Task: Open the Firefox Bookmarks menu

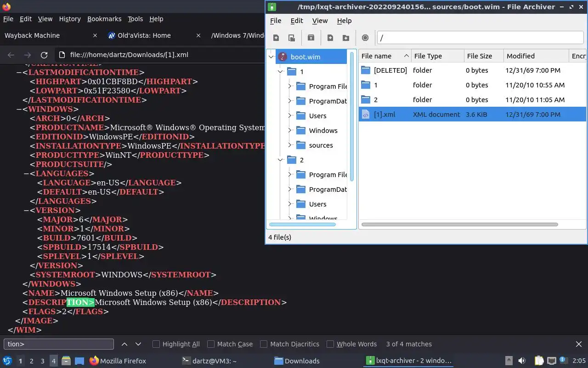Action: 104,19
